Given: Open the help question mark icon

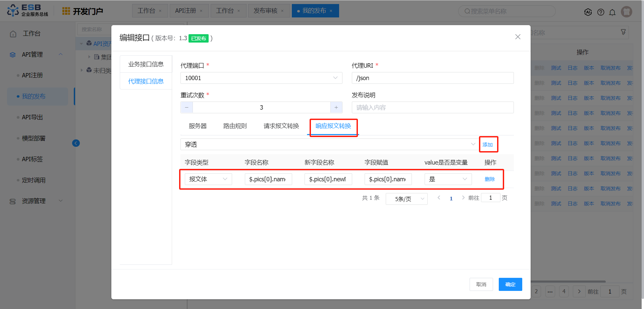Looking at the screenshot, I should (x=601, y=12).
